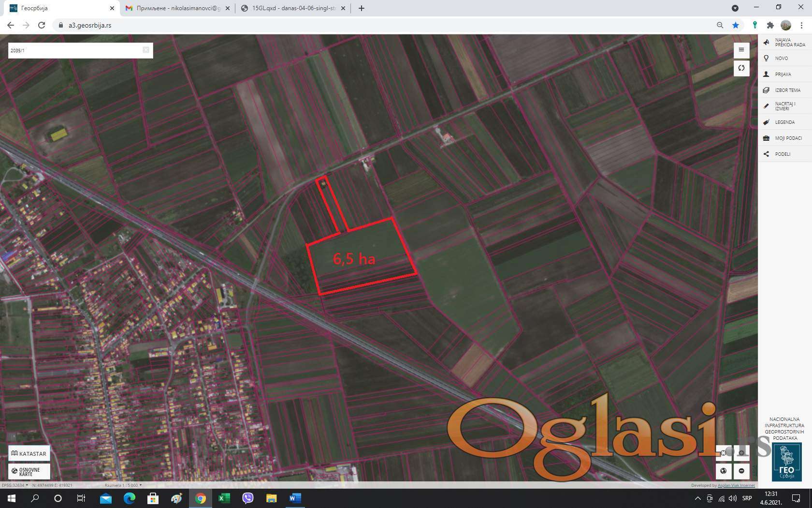Open Viber from the Windows taskbar
The height and width of the screenshot is (508, 812).
tap(248, 498)
